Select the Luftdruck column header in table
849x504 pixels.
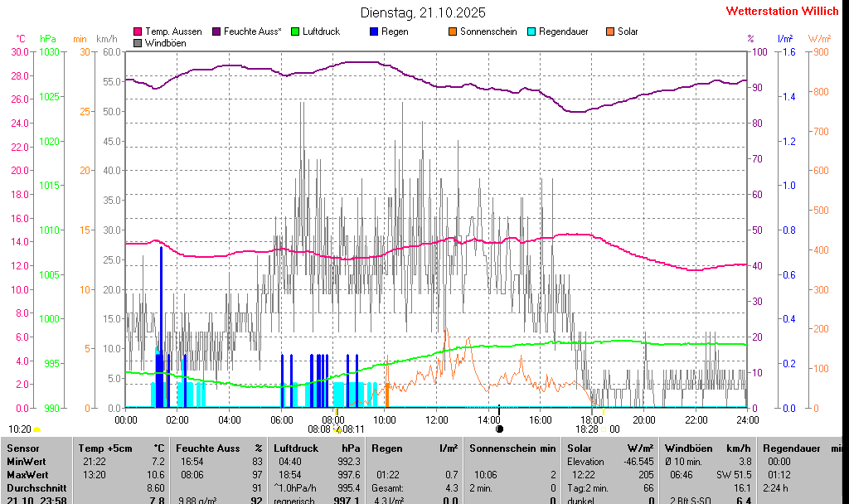point(296,448)
